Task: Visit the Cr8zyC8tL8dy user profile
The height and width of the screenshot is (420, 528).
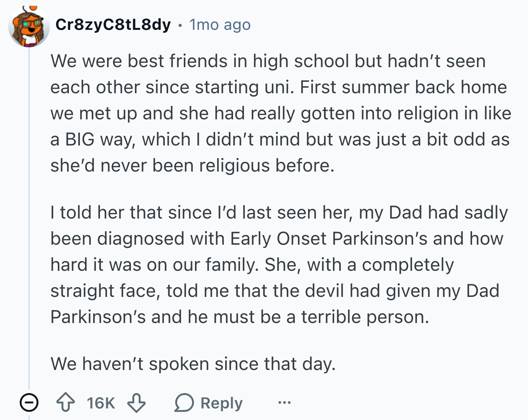Action: [x=113, y=25]
